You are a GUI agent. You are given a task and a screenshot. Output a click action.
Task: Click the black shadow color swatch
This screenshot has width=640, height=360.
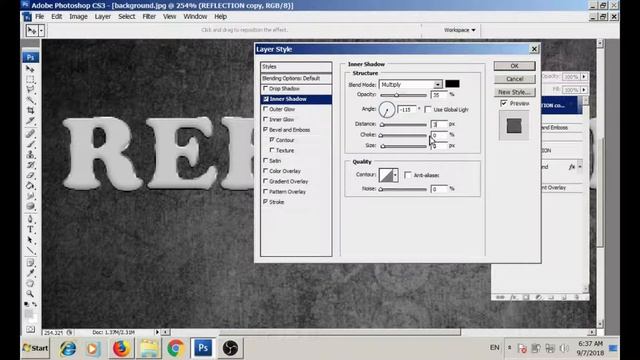tap(452, 84)
